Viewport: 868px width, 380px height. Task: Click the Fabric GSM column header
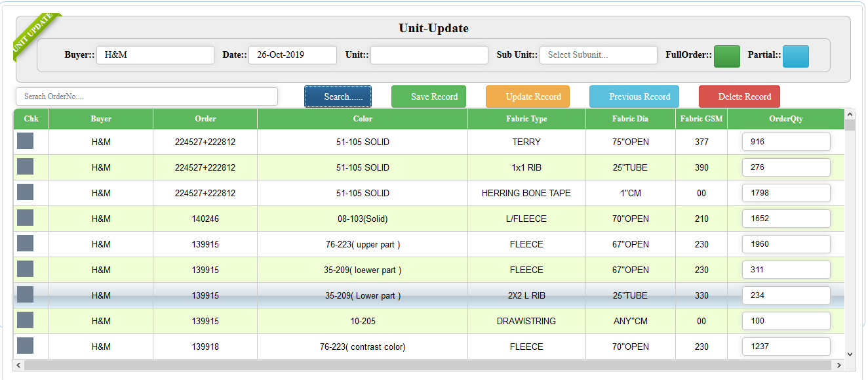coord(701,119)
